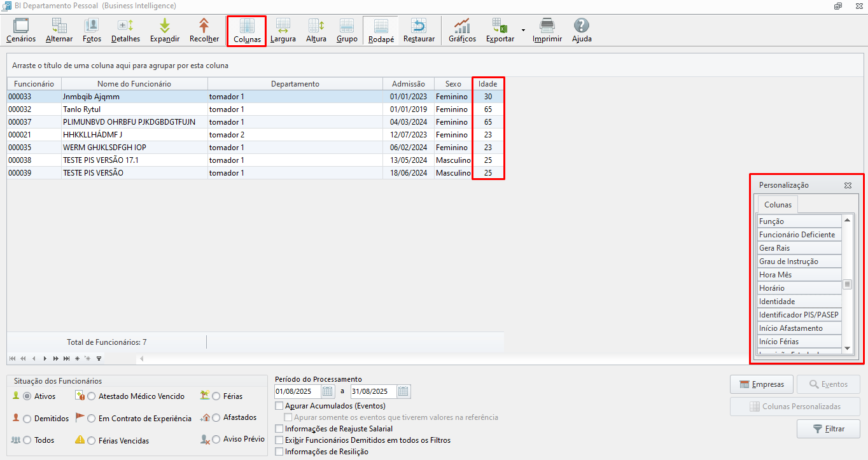This screenshot has width=868, height=460.
Task: Pick Grau de Instrução from the column list
Action: pos(799,261)
